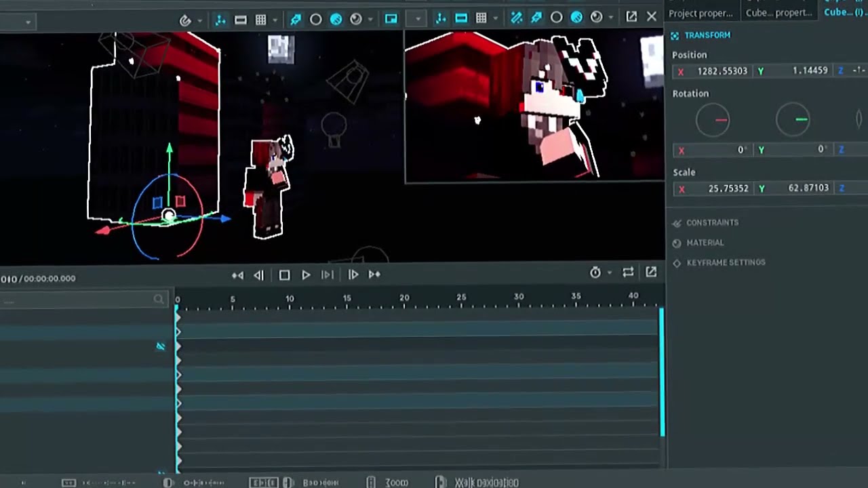Click the red axis gizmo arrow
The height and width of the screenshot is (488, 868).
[103, 231]
